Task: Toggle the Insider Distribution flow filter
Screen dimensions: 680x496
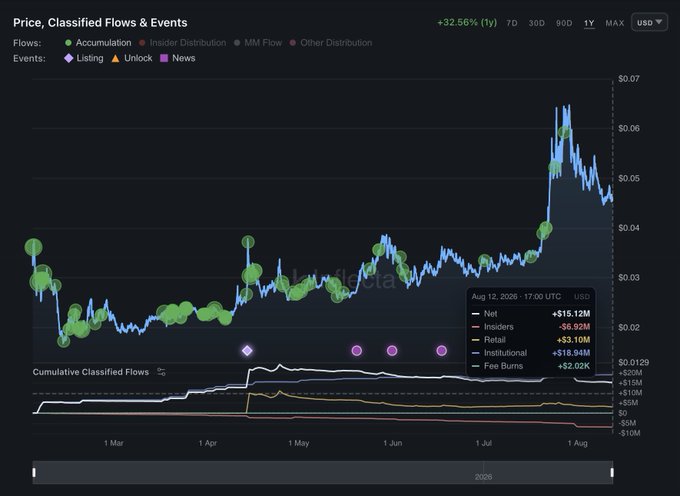Action: 183,42
